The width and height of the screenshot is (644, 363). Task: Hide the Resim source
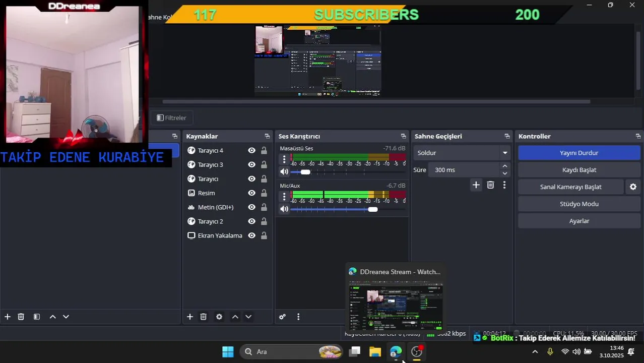point(251,193)
